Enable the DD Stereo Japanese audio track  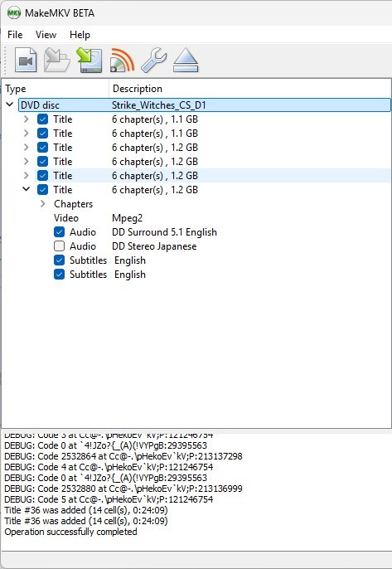59,246
